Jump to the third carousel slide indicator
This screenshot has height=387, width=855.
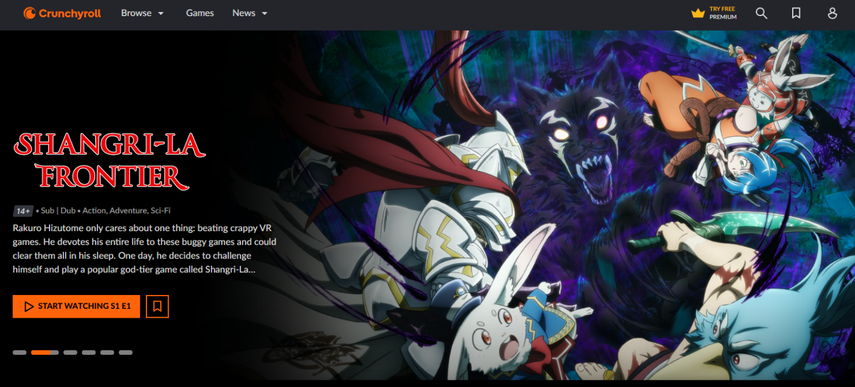70,353
